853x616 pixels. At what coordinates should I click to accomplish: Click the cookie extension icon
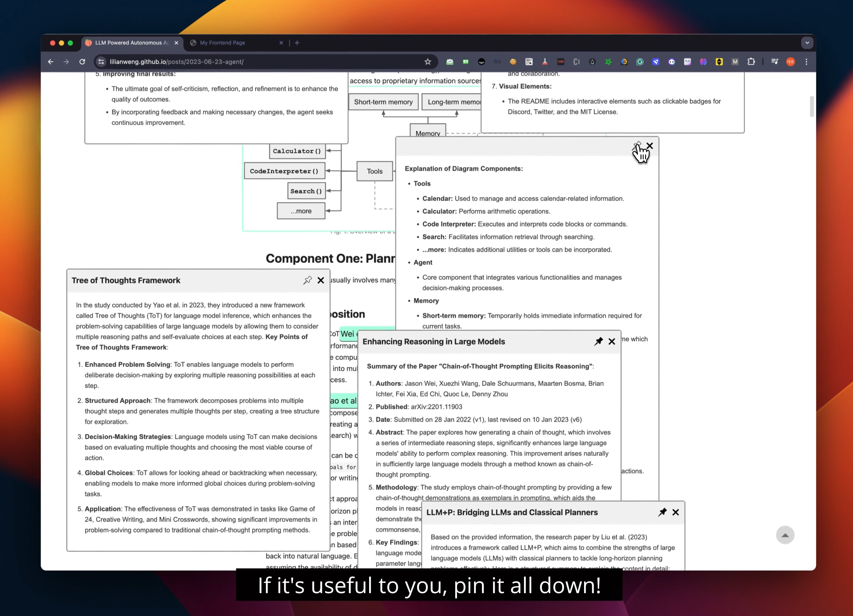(513, 62)
